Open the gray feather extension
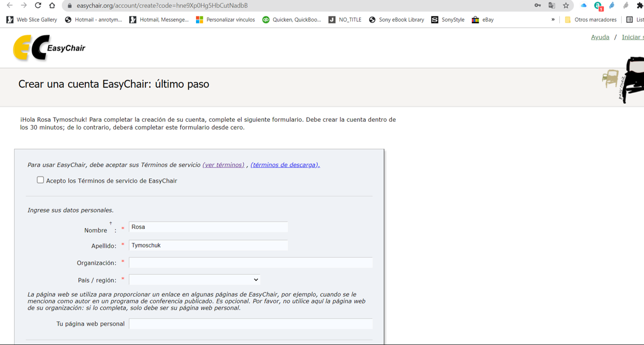Image resolution: width=644 pixels, height=345 pixels. tap(626, 6)
